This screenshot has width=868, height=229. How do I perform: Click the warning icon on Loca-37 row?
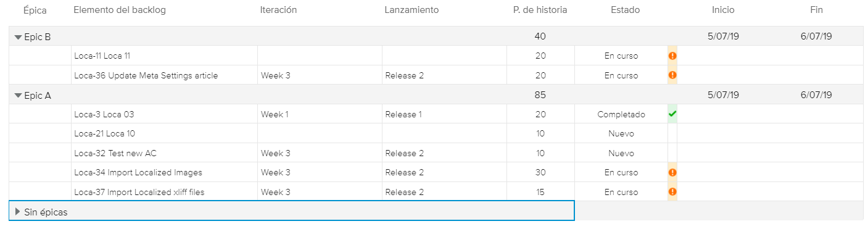(672, 192)
